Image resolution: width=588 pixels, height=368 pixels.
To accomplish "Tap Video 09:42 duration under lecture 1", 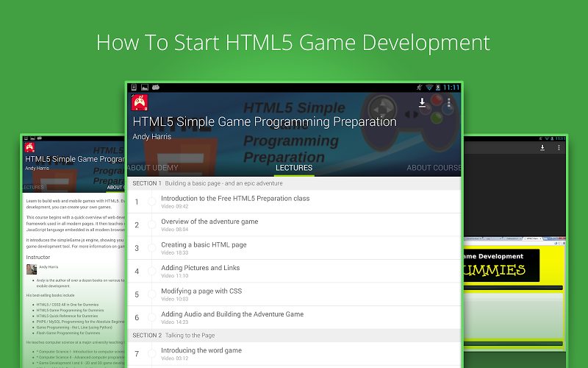I will coord(175,207).
